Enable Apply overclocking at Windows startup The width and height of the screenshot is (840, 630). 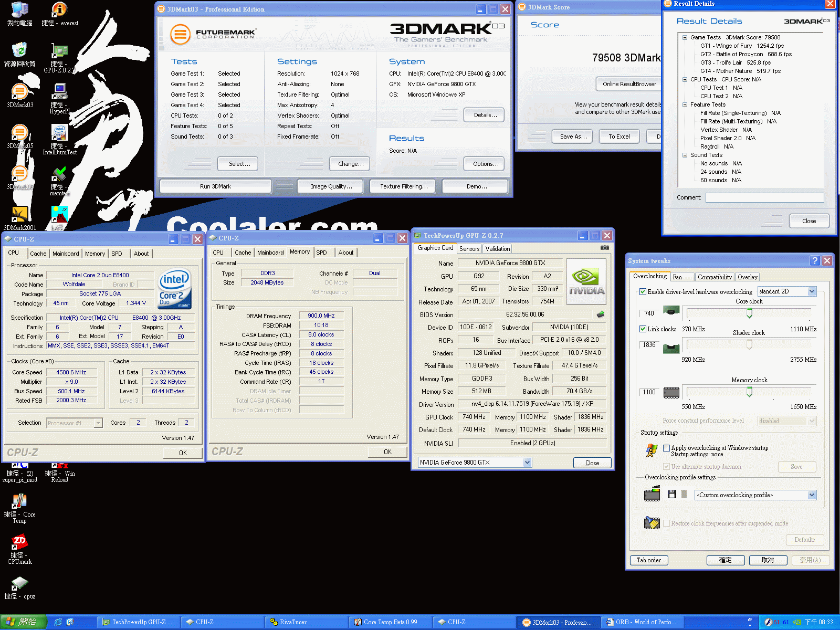[x=666, y=448]
